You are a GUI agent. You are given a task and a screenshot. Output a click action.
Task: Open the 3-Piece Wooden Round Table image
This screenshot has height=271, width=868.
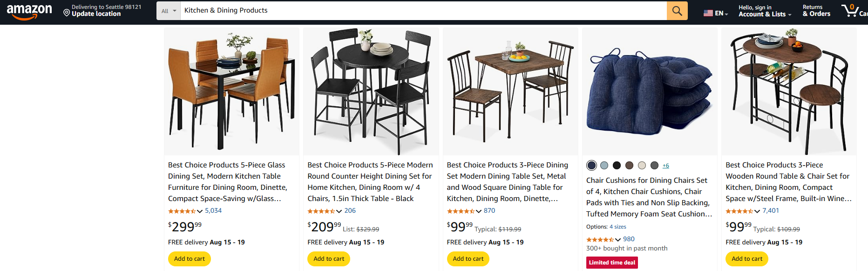pos(789,91)
